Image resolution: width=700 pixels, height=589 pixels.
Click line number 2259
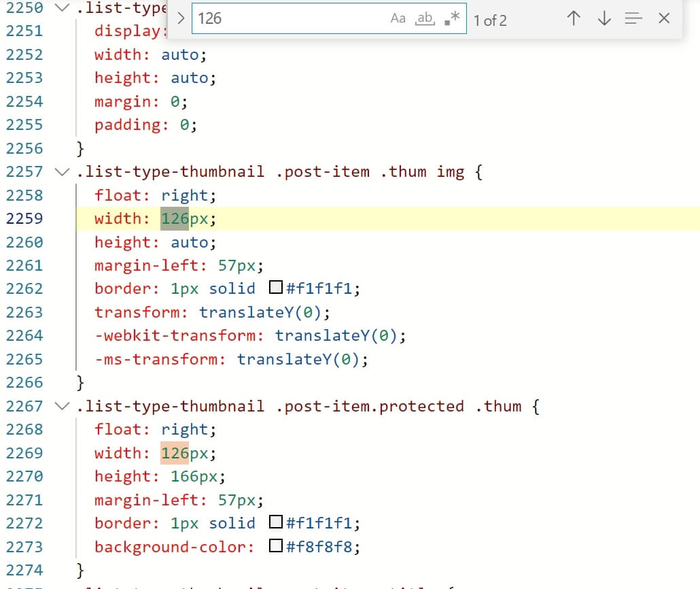(24, 218)
